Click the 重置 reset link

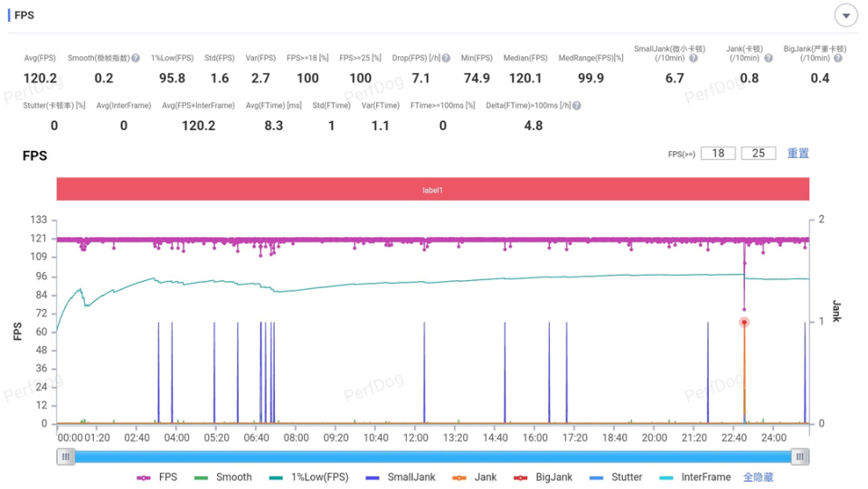click(x=798, y=154)
